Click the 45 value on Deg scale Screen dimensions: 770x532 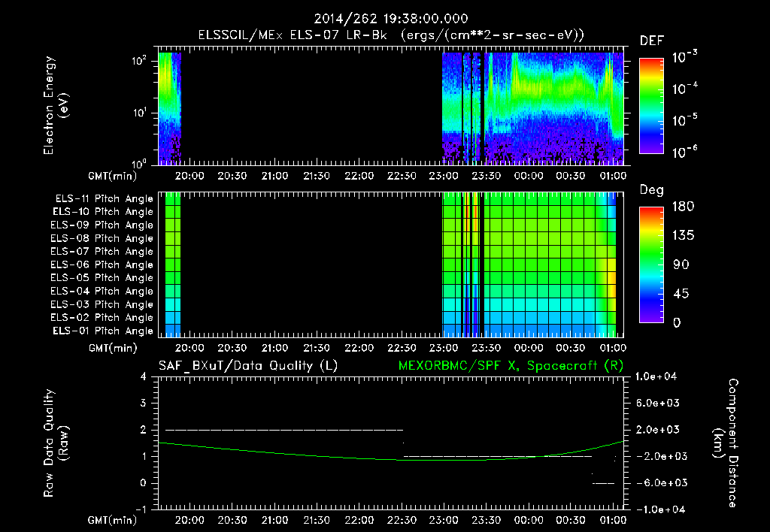point(681,294)
